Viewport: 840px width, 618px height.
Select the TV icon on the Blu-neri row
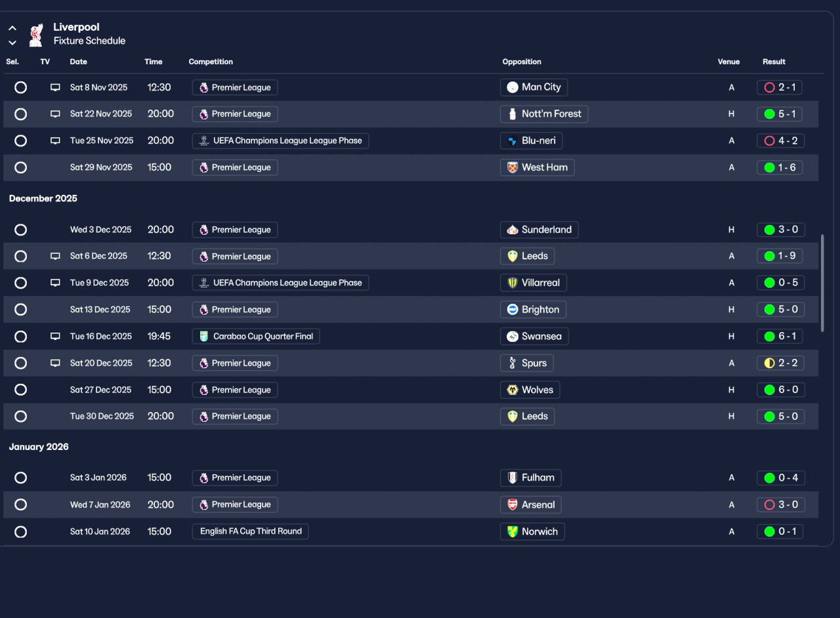[55, 140]
